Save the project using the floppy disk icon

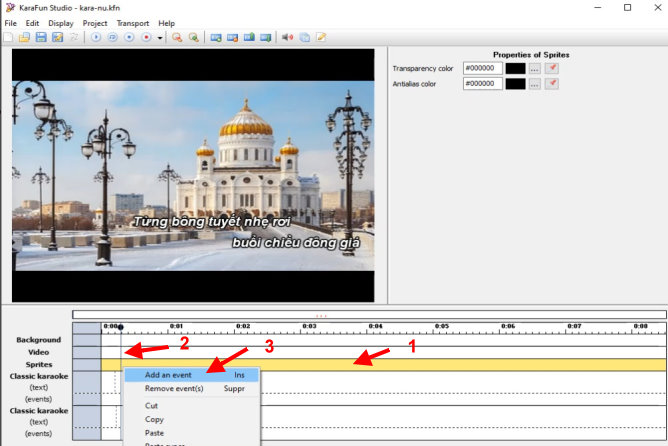pos(41,37)
